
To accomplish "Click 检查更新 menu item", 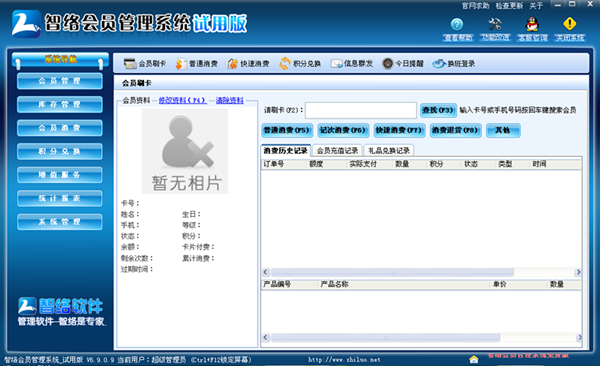I will point(509,5).
